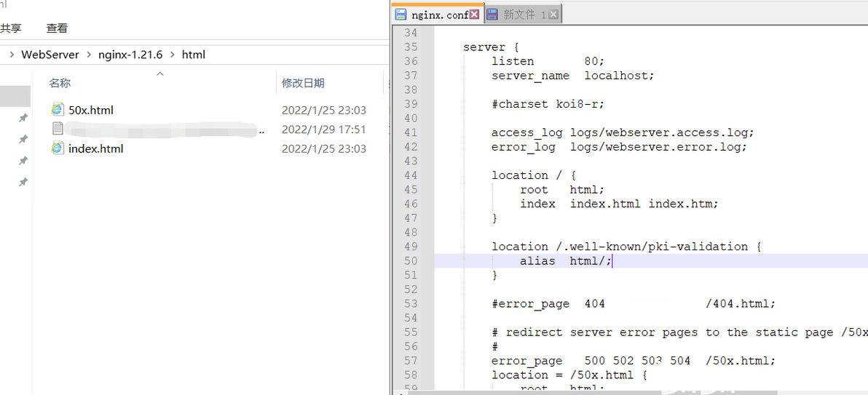Click the save icon on 新文件 tab

(x=492, y=15)
